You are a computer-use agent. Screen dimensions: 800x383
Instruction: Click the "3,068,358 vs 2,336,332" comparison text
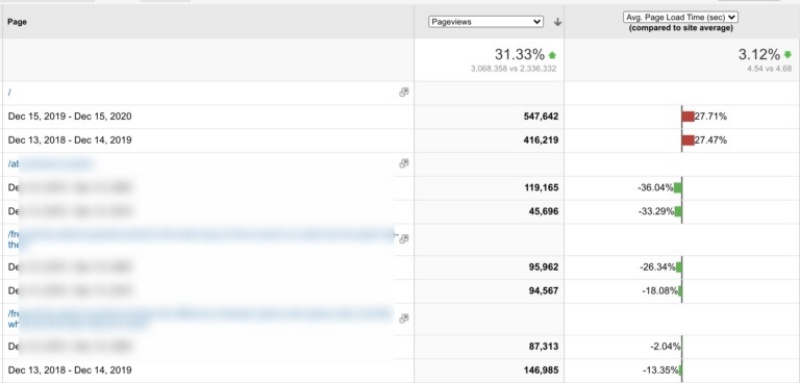(513, 69)
